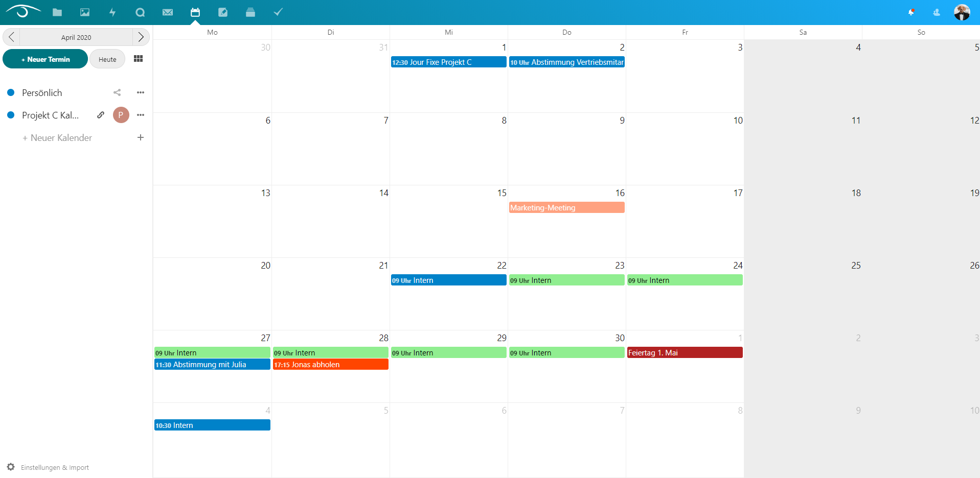Image resolution: width=980 pixels, height=478 pixels.
Task: Open the Talk chat icon
Action: (x=140, y=12)
